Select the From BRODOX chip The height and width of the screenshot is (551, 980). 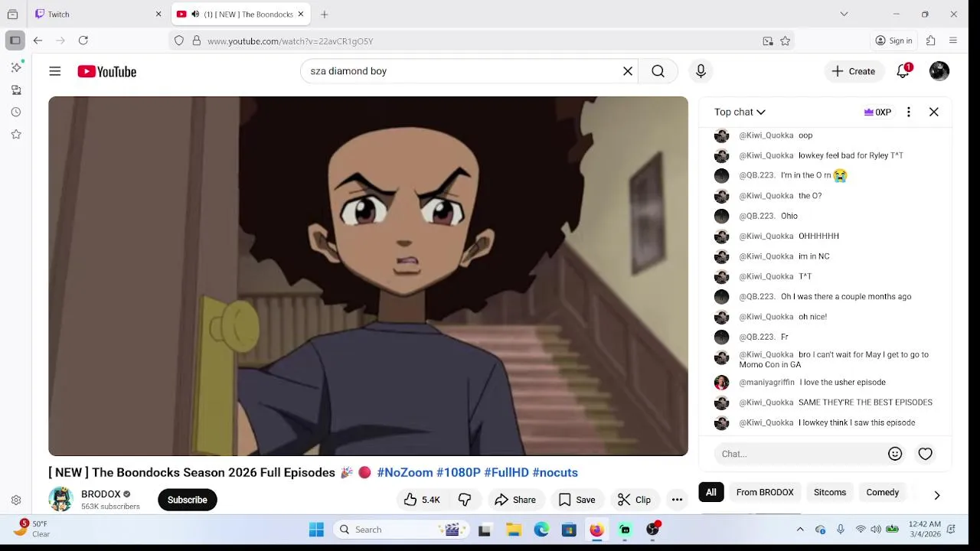pos(765,492)
